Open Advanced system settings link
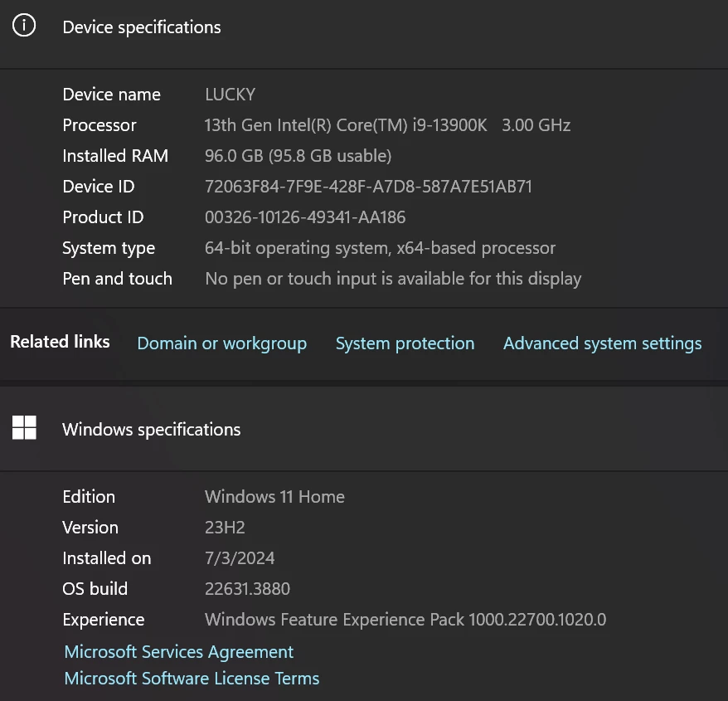 point(602,343)
